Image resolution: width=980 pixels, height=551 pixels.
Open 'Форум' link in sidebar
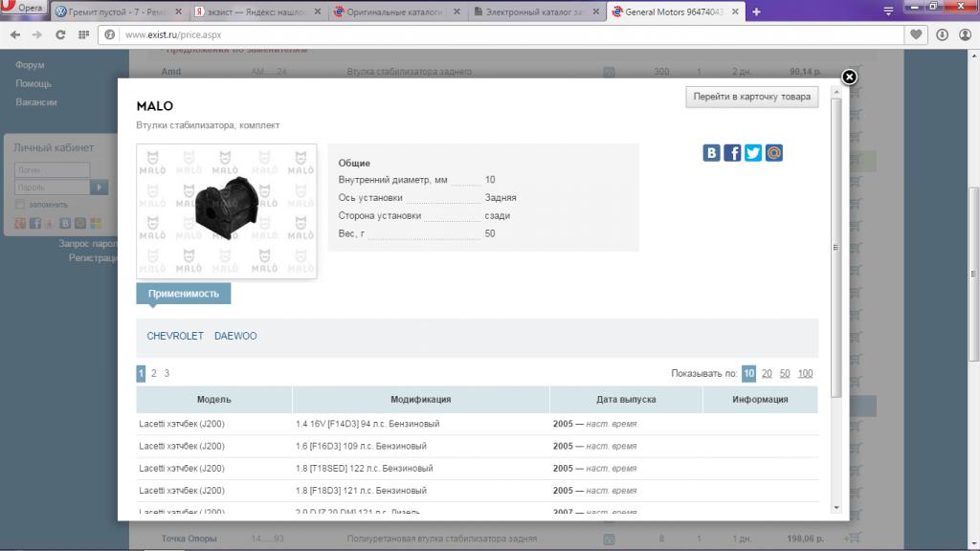coord(30,65)
